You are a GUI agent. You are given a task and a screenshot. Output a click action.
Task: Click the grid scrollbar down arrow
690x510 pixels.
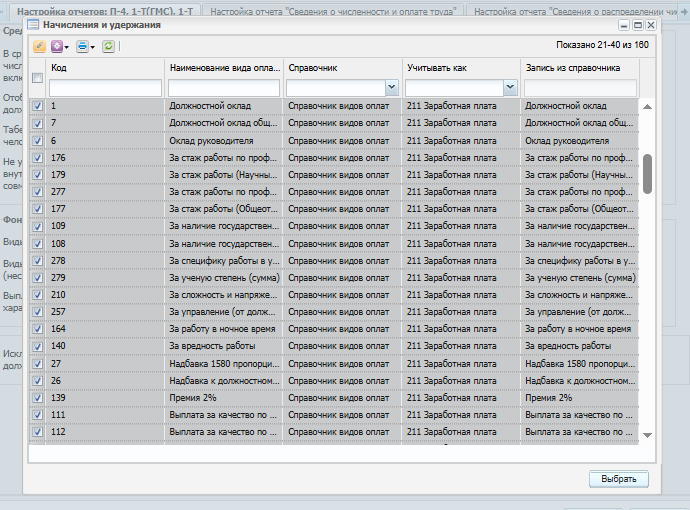647,435
